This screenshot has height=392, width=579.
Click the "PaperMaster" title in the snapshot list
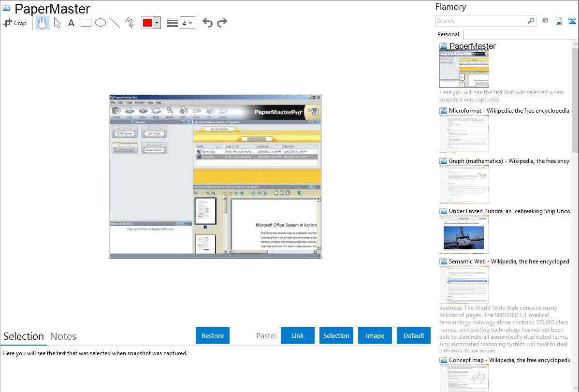click(x=472, y=46)
